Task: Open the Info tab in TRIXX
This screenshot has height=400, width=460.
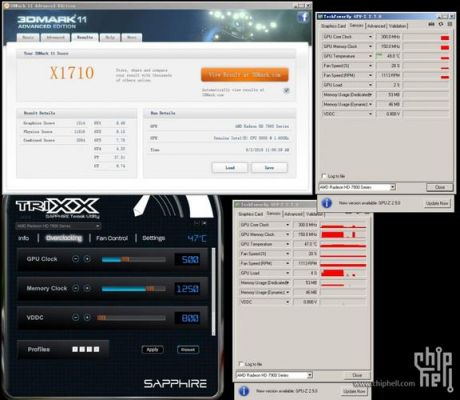Action: tap(23, 238)
